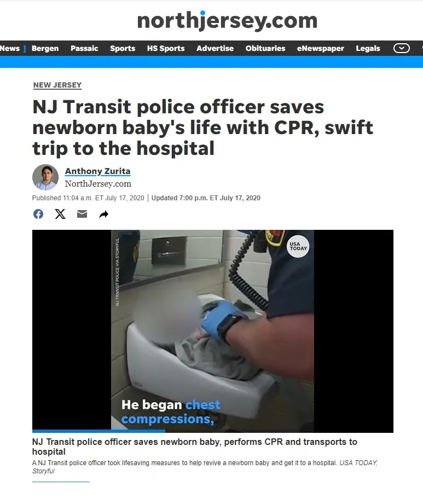Open the Passaic section
The image size is (423, 504).
pyautogui.click(x=84, y=48)
